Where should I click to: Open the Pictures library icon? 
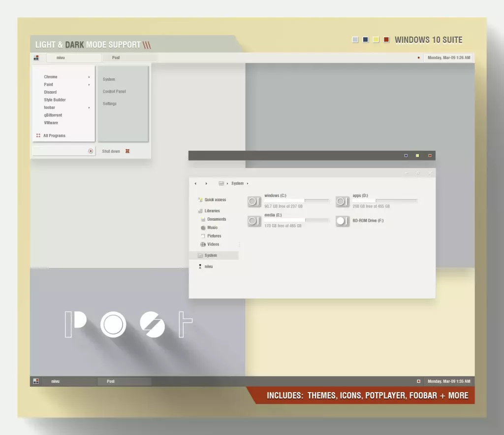coord(203,235)
